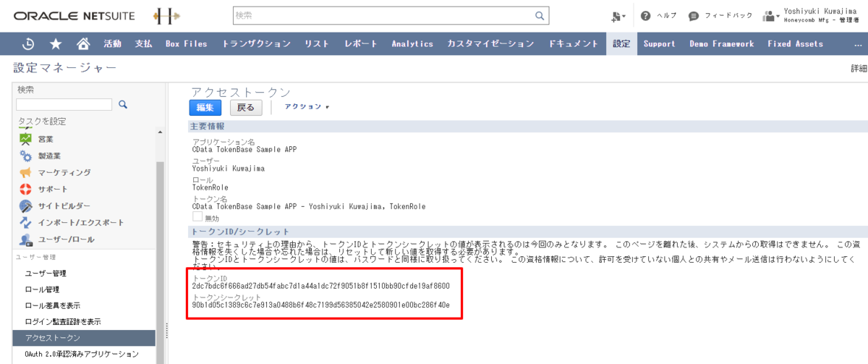Go to home house icon

tap(84, 44)
